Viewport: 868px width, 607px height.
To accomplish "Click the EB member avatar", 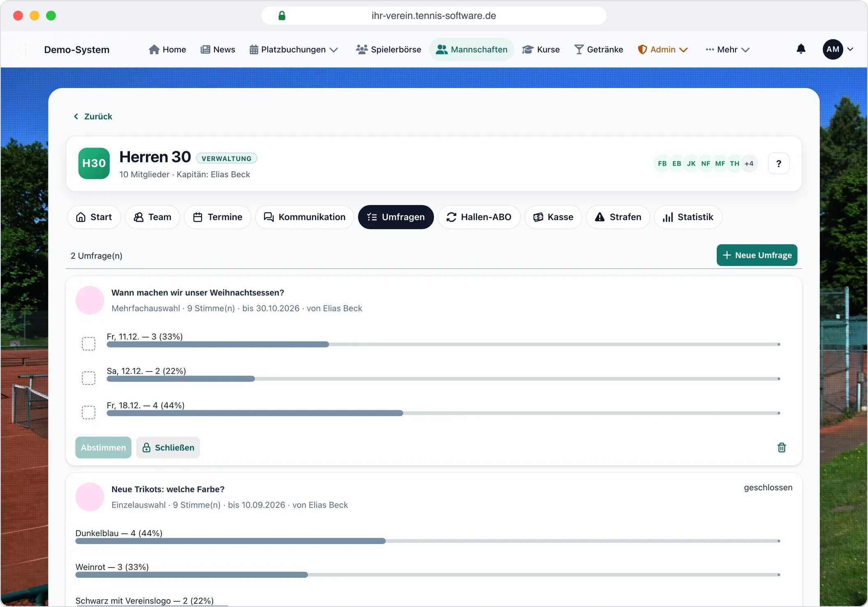I will [676, 164].
